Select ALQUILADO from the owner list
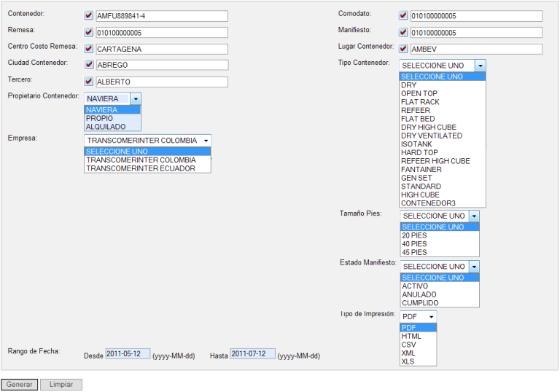This screenshot has width=560, height=392. (106, 127)
